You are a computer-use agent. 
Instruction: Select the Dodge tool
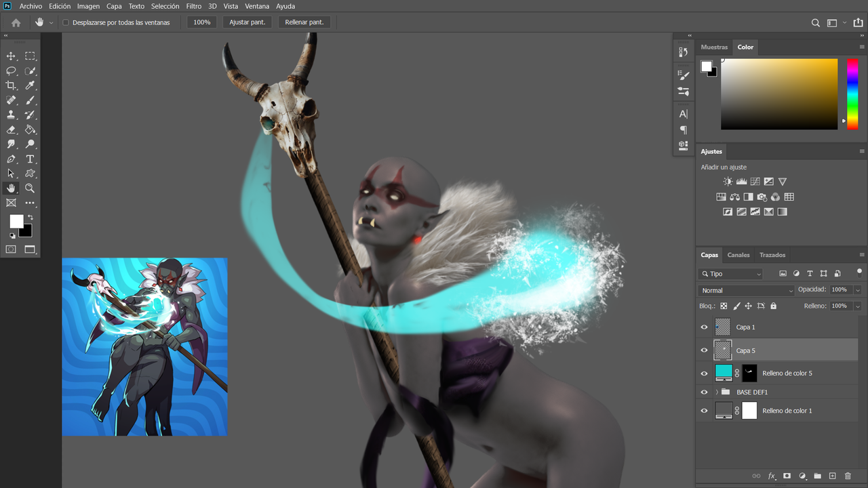click(x=30, y=144)
